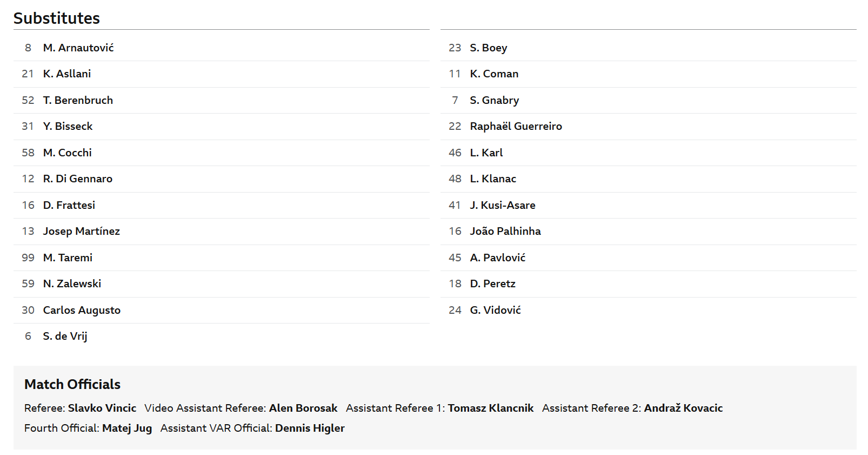Click Raphaël Guerreiro entry

tap(516, 126)
